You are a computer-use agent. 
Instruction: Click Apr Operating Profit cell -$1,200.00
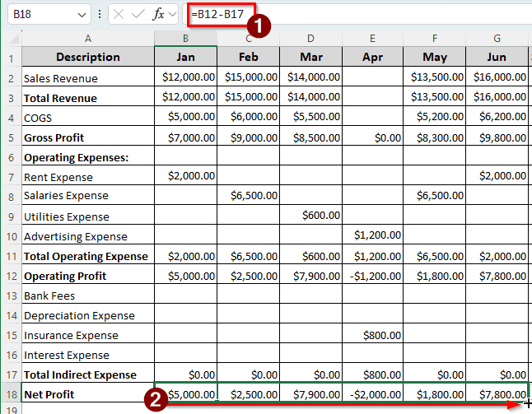click(372, 274)
